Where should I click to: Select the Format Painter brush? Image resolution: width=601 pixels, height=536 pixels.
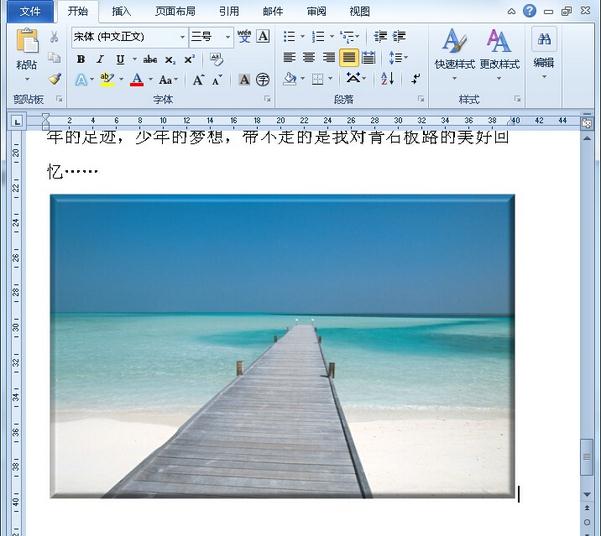55,79
